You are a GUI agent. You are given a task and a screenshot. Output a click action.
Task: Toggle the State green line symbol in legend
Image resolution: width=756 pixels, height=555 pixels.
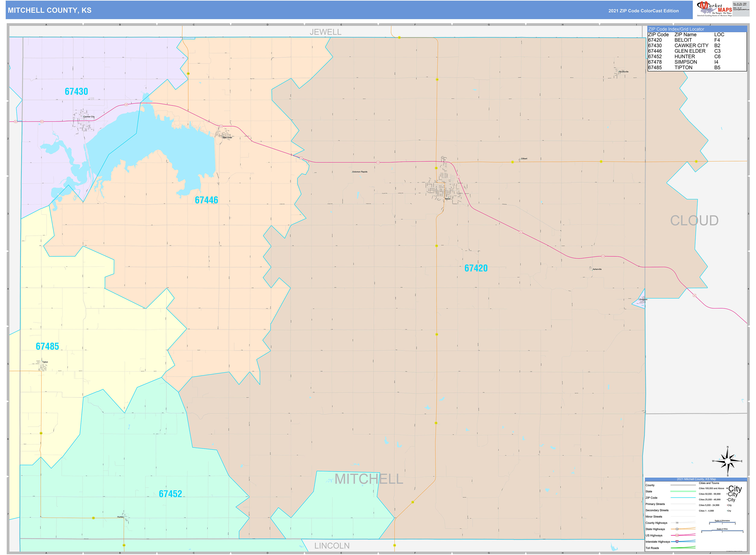(683, 492)
